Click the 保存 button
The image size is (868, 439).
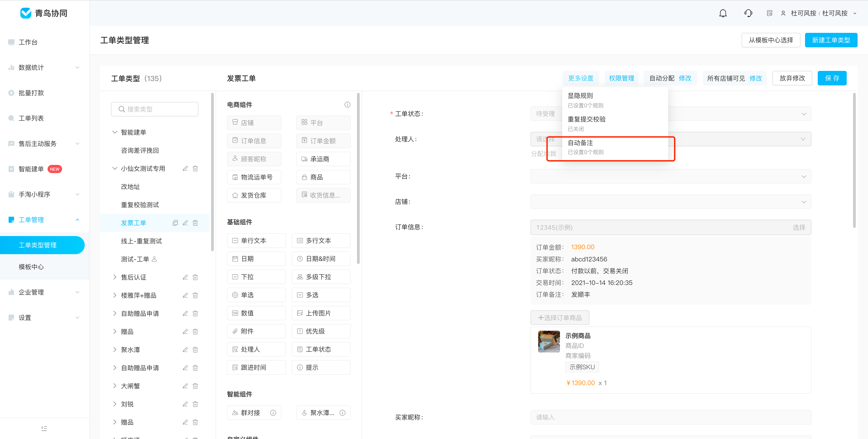[x=832, y=78]
